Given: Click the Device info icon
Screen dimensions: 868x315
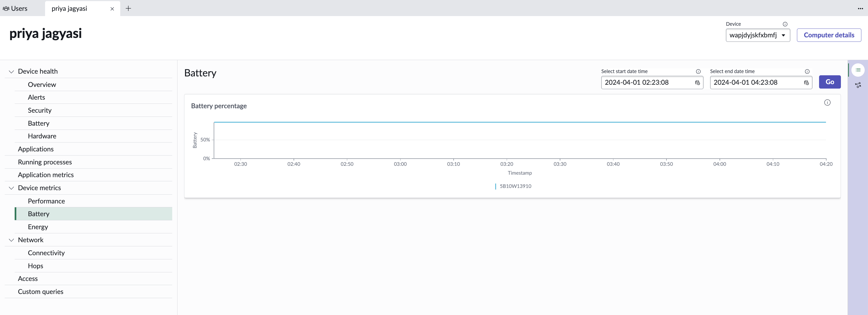Looking at the screenshot, I should point(785,24).
